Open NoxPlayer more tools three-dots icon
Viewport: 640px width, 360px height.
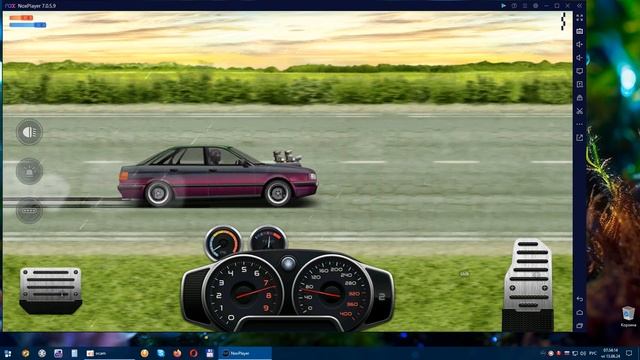(x=580, y=124)
